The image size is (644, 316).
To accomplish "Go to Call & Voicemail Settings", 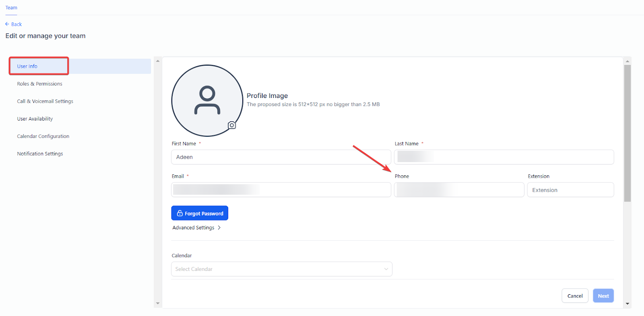I will click(45, 101).
